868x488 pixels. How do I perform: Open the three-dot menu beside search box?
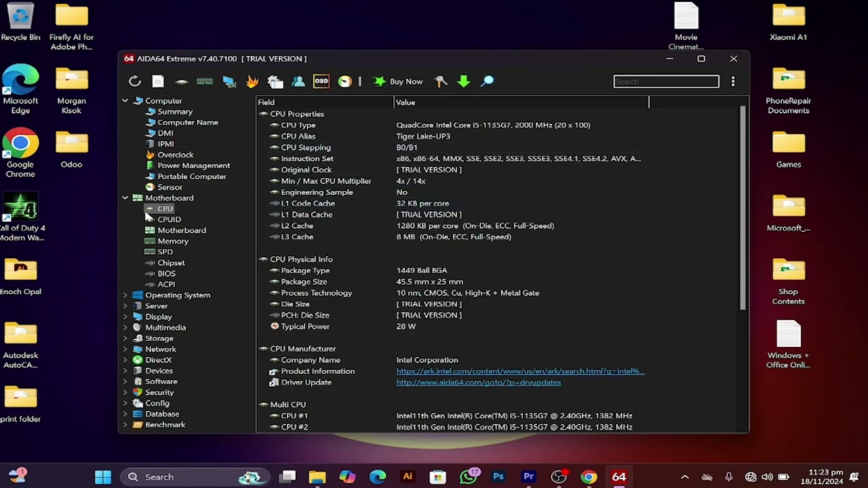[x=733, y=81]
